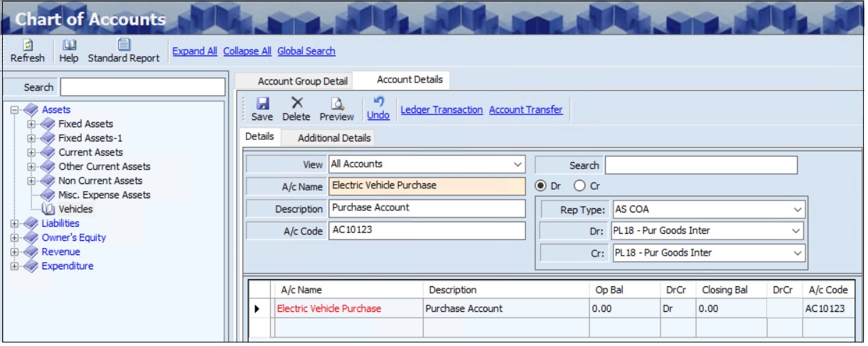Viewport: 868px width, 346px height.
Task: Open the Help icon
Action: click(69, 45)
